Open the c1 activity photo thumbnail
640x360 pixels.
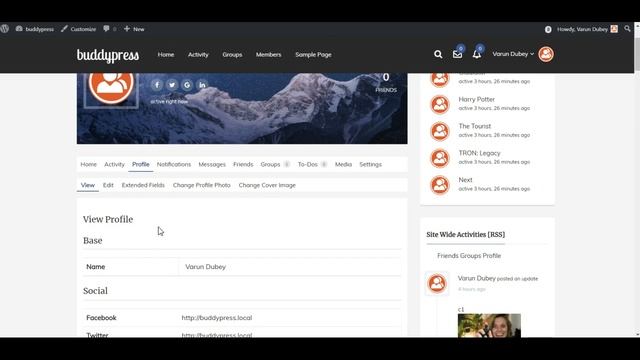tap(489, 325)
